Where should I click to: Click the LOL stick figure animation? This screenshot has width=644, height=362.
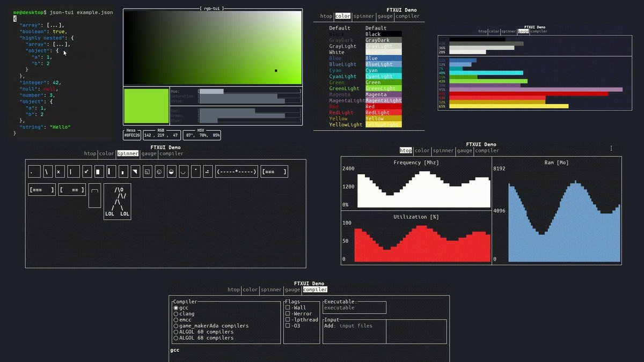point(117,202)
